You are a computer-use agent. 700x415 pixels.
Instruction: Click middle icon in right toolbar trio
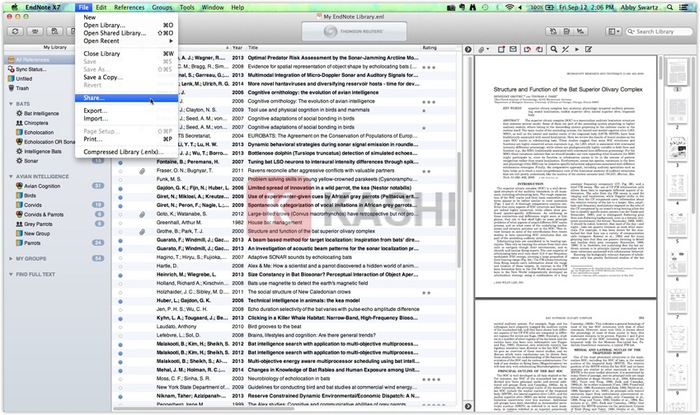coord(567,31)
